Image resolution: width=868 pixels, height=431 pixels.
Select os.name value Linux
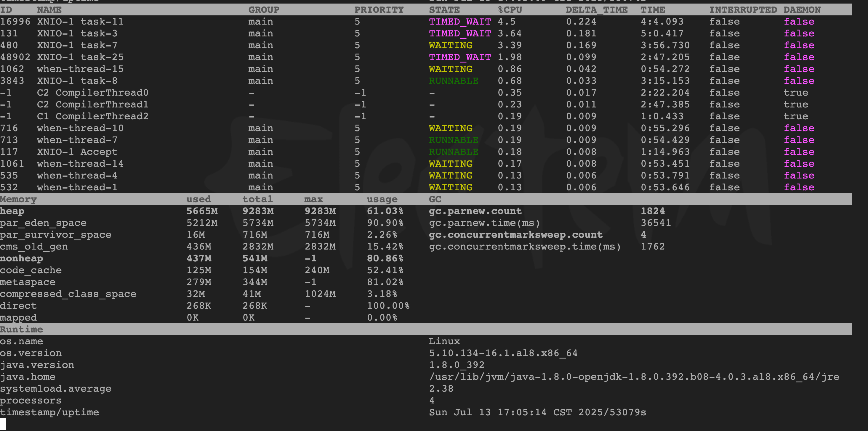(444, 341)
